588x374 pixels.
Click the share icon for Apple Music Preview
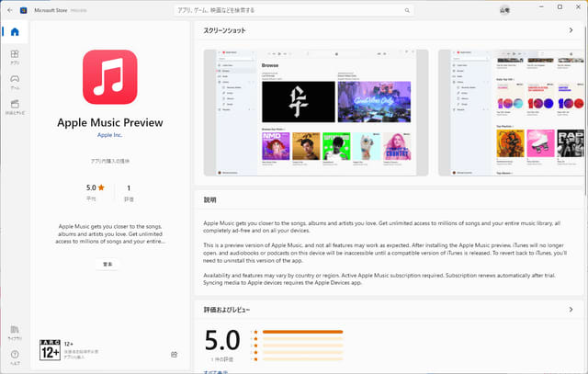(174, 354)
